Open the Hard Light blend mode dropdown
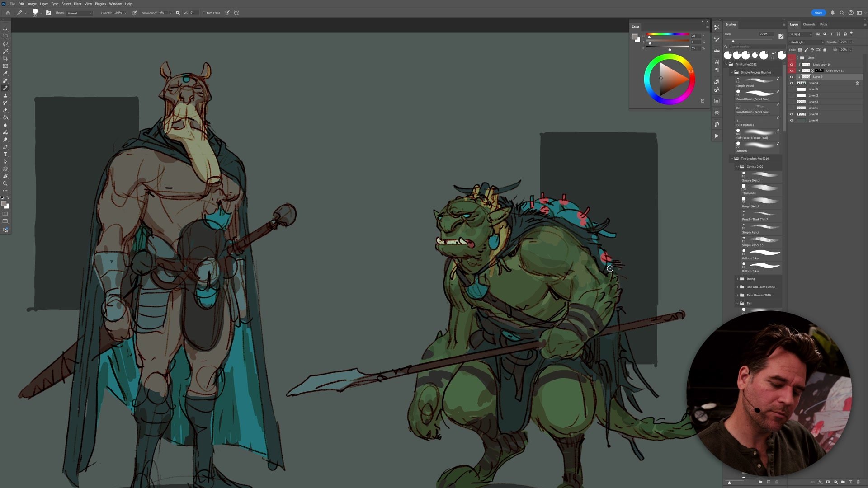The width and height of the screenshot is (868, 488). 807,42
